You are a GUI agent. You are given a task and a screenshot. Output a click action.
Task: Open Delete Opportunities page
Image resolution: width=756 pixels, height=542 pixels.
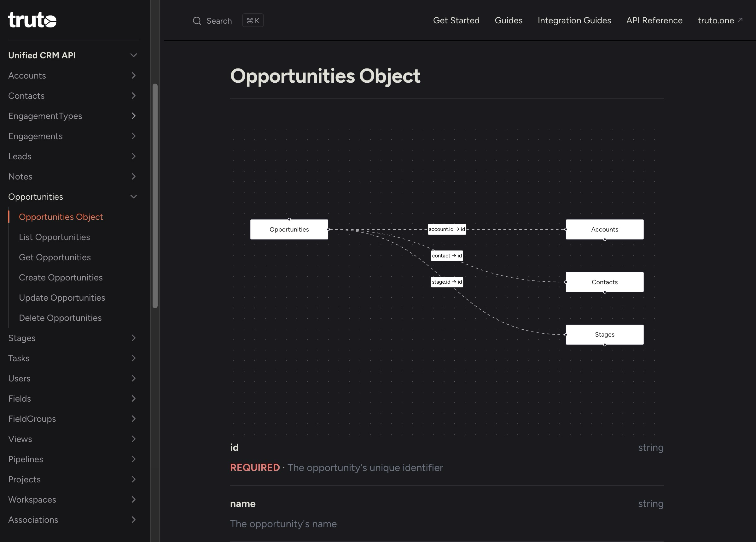[60, 318]
